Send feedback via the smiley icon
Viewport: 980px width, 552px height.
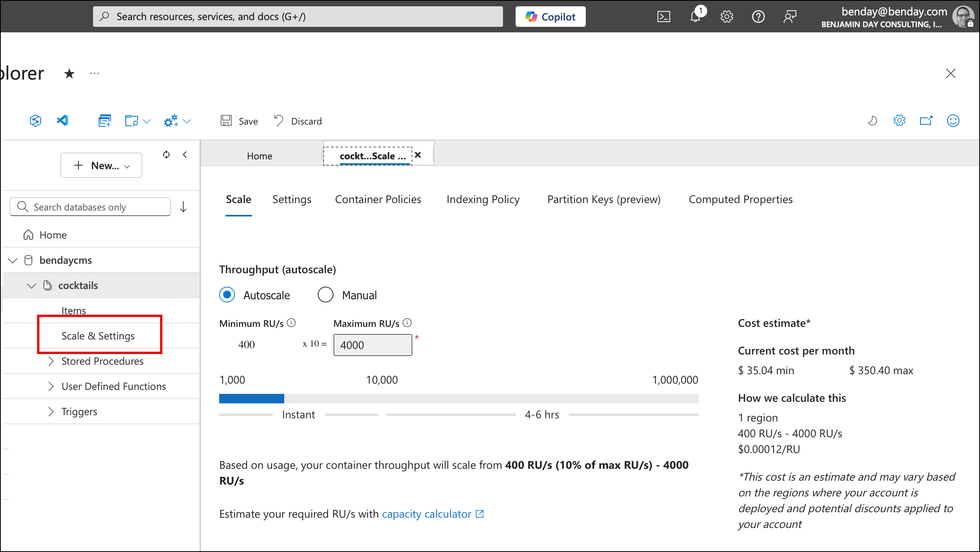[x=953, y=121]
